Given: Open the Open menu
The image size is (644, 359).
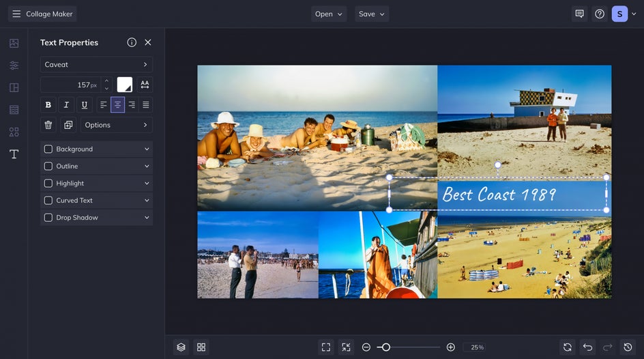Looking at the screenshot, I should coord(329,14).
